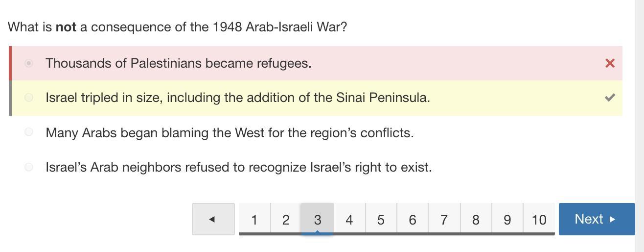Click the red X incorrect-answer icon

coord(610,63)
